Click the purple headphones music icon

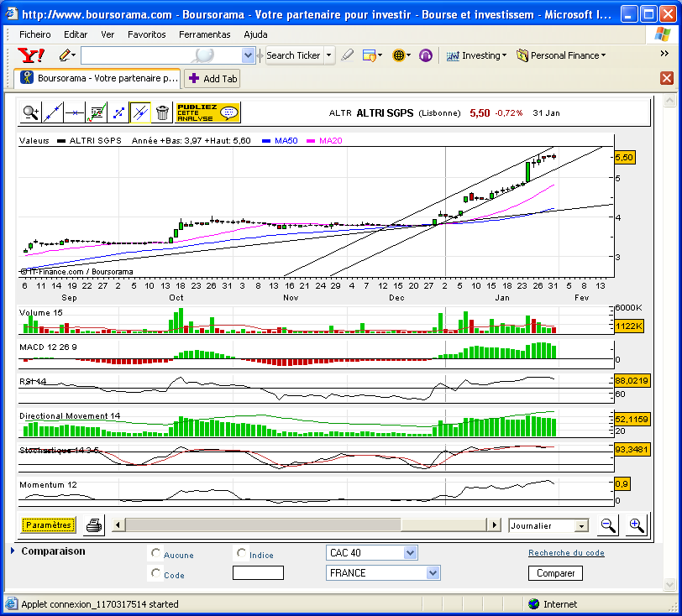point(426,55)
